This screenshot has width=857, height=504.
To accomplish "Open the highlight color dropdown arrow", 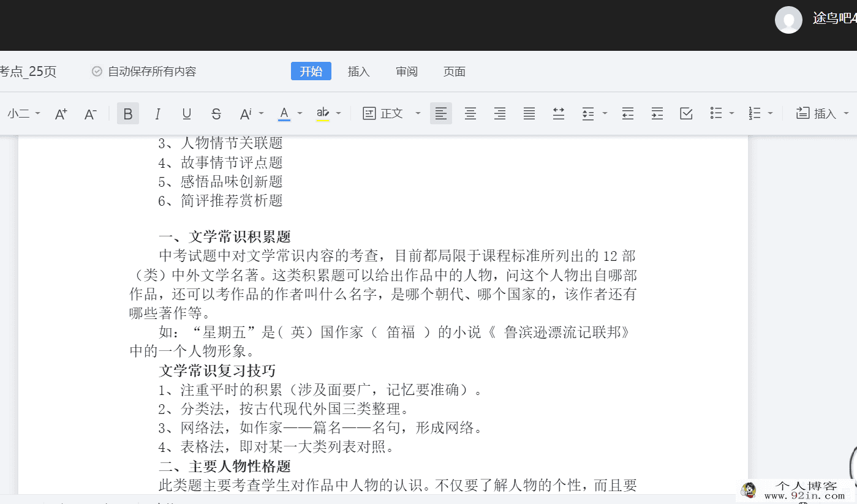I will 338,113.
